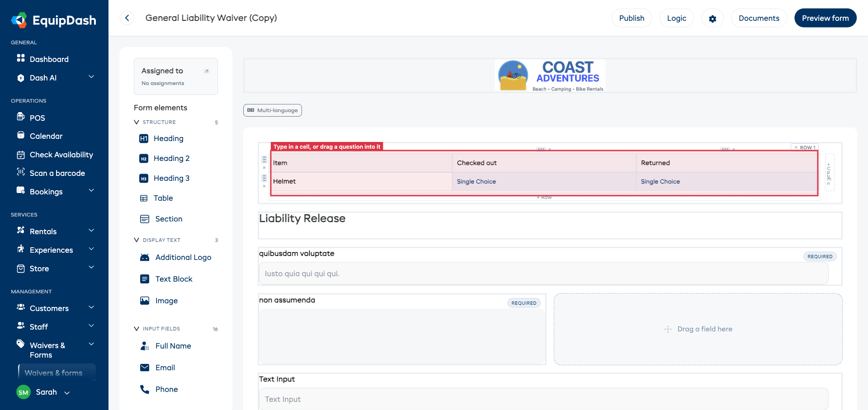Image resolution: width=868 pixels, height=410 pixels.
Task: Open the Experiences sidebar item
Action: pos(51,250)
